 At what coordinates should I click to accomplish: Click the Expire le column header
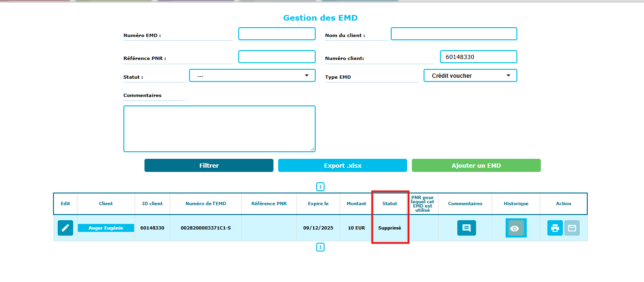pyautogui.click(x=318, y=204)
